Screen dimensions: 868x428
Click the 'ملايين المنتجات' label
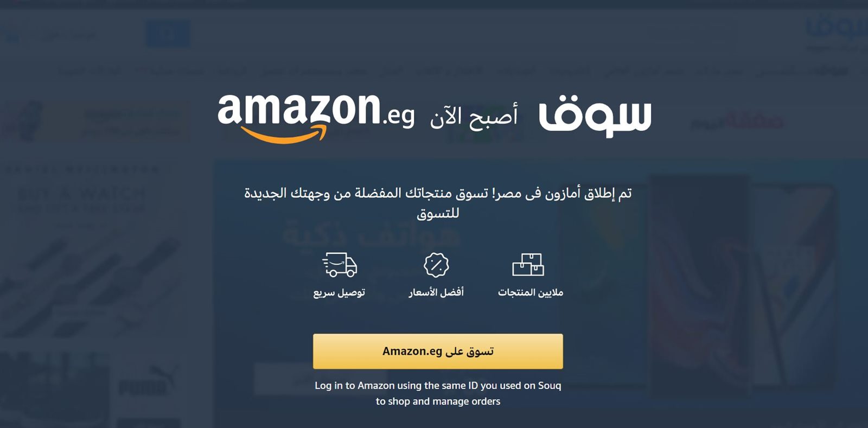(x=531, y=292)
